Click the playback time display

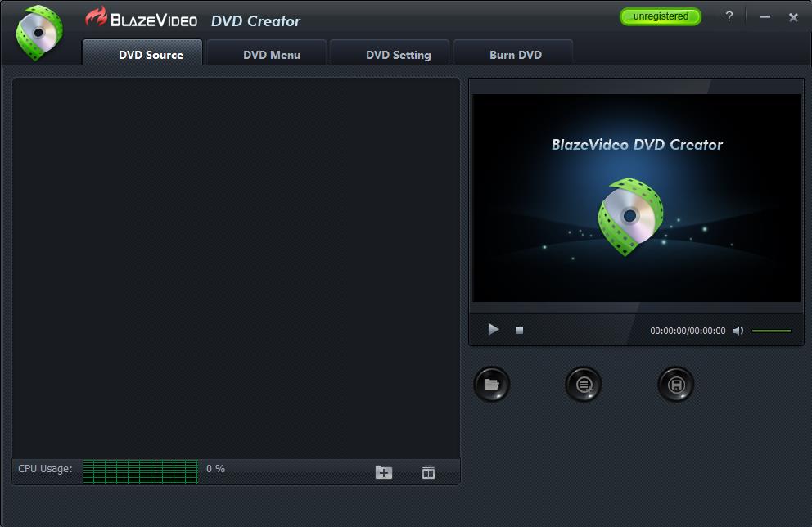687,331
